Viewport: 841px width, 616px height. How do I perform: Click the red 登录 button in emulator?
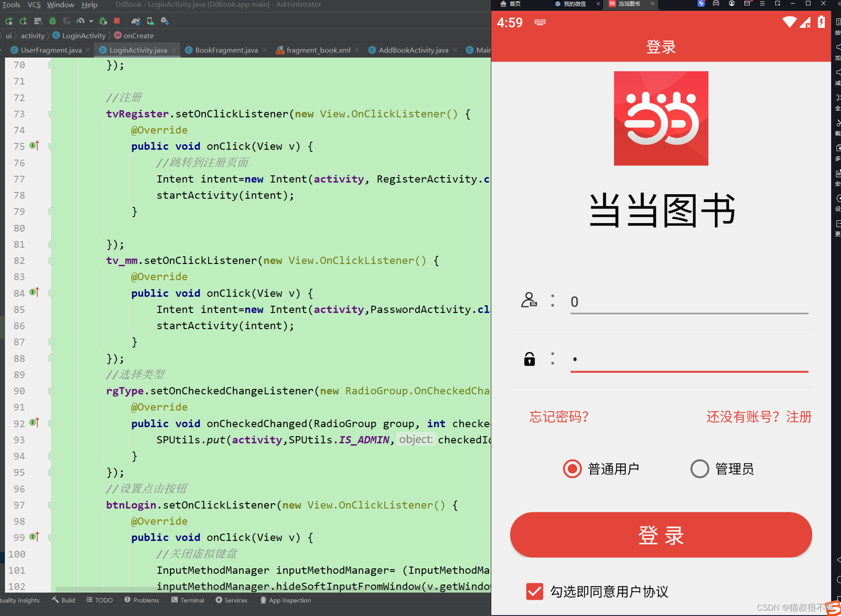pyautogui.click(x=661, y=535)
